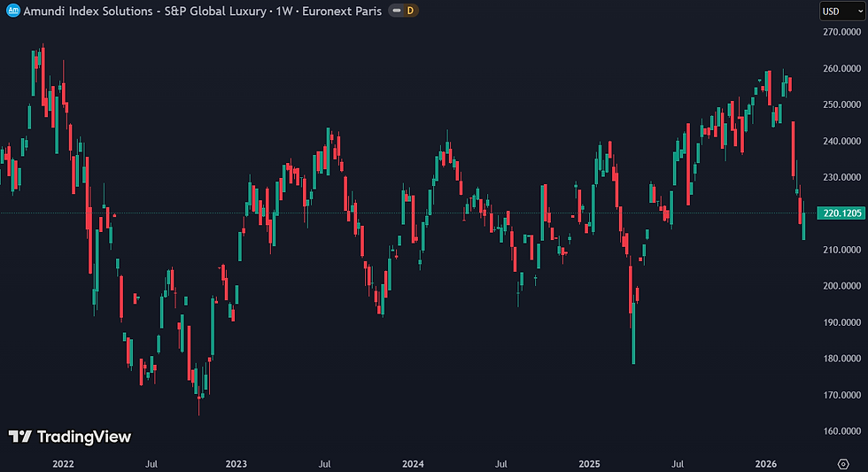Select the 260.0000 price axis label
This screenshot has width=868, height=472.
click(842, 68)
